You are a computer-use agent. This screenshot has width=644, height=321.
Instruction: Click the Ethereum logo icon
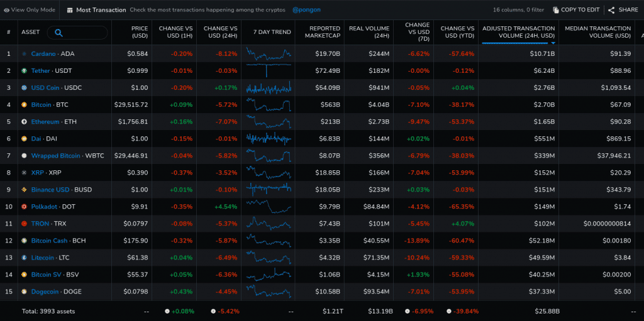point(24,122)
